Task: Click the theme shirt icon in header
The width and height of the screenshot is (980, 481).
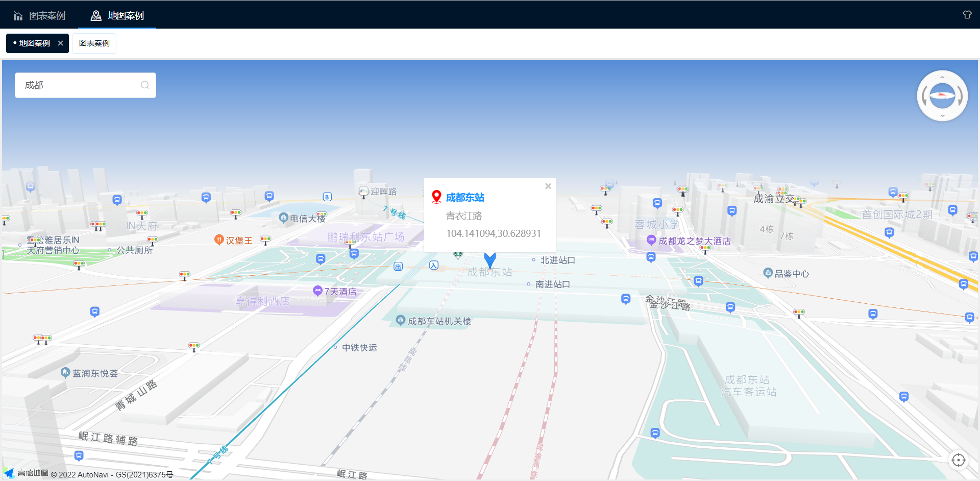Action: point(967,15)
